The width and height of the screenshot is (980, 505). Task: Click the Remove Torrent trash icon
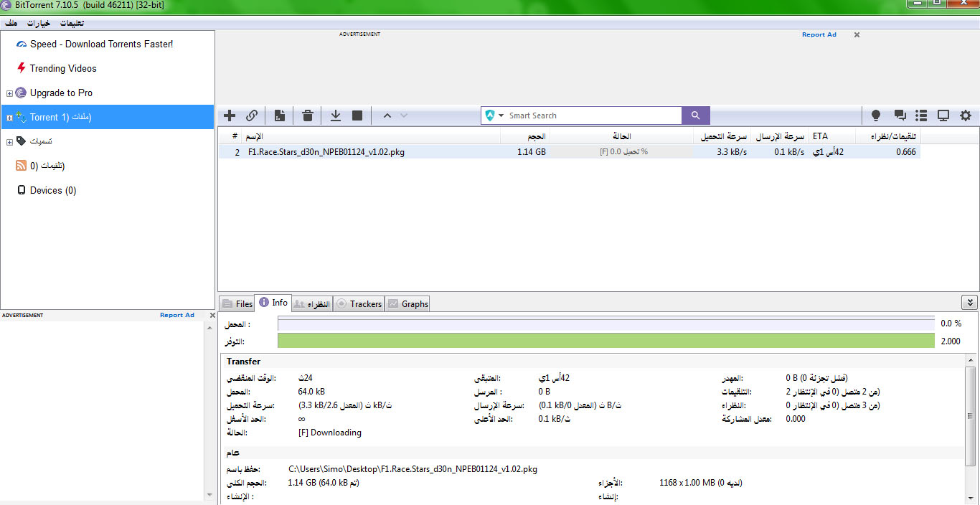[x=308, y=115]
